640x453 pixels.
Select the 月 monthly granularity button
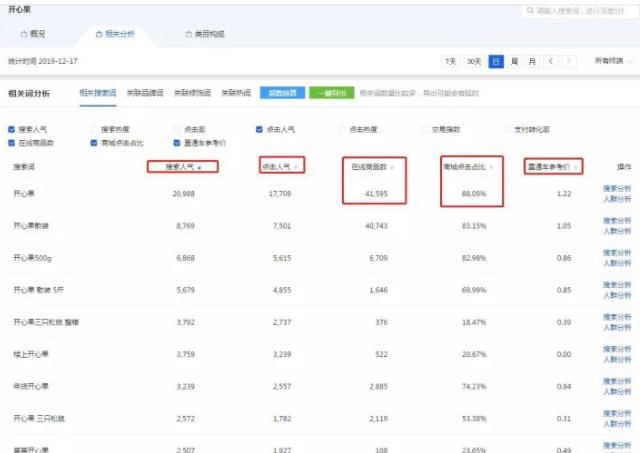point(532,62)
